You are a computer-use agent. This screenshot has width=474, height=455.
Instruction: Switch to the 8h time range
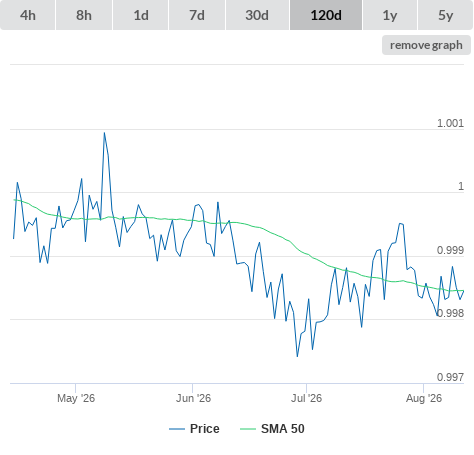[84, 15]
